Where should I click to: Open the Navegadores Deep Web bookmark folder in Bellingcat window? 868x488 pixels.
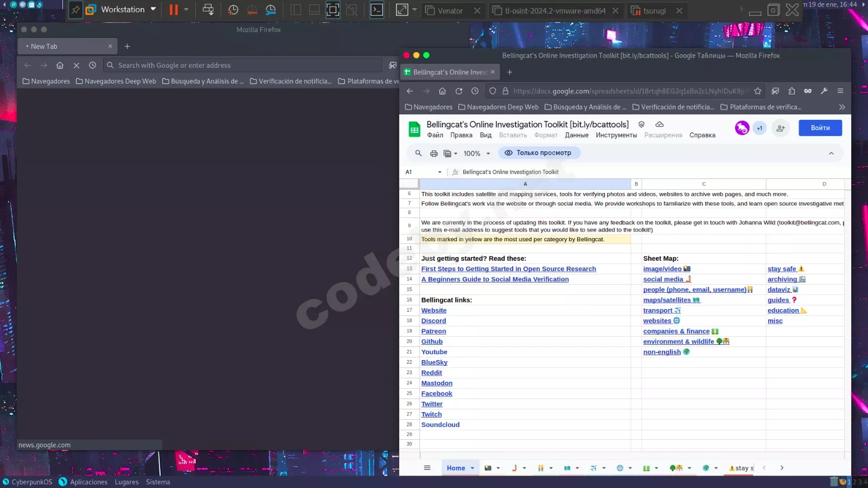tap(499, 107)
